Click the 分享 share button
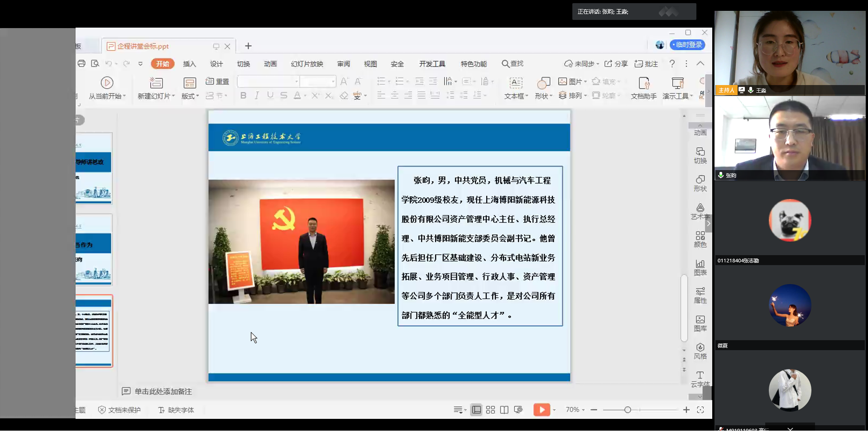 (616, 64)
